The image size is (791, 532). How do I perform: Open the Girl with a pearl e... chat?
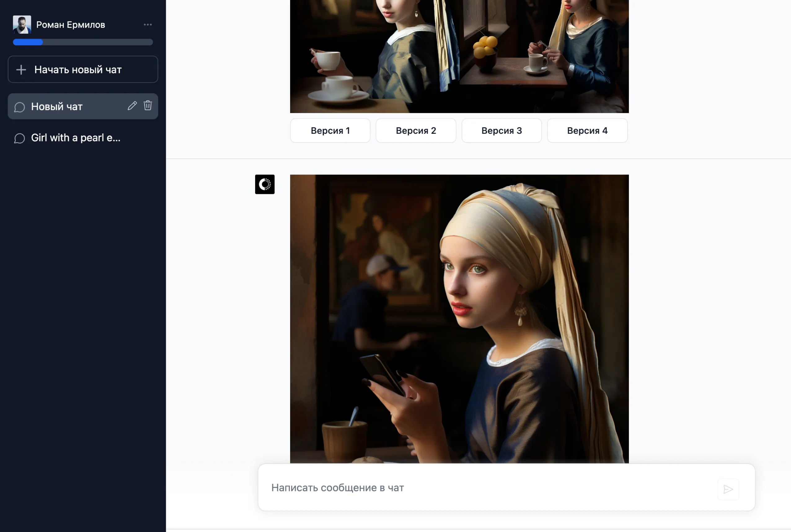tap(83, 138)
